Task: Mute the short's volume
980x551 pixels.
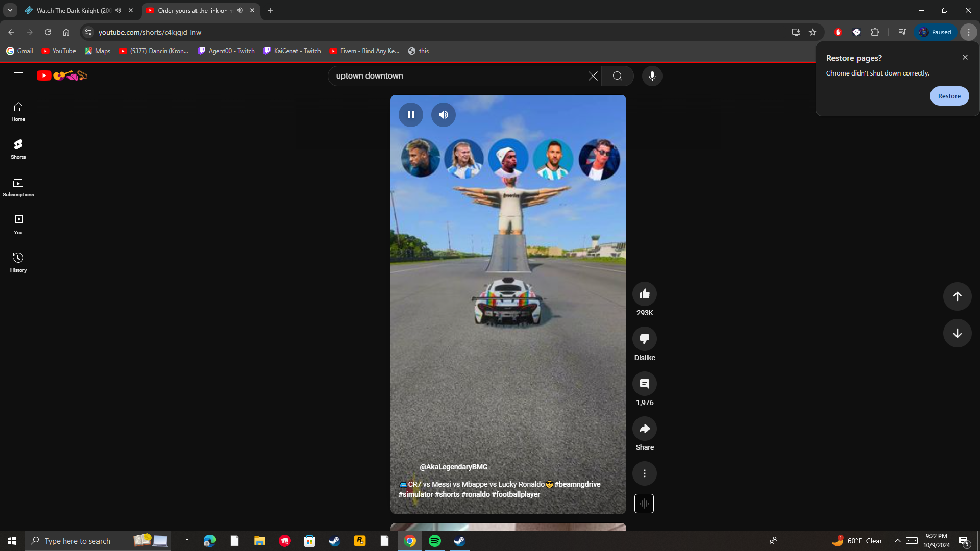Action: click(443, 115)
